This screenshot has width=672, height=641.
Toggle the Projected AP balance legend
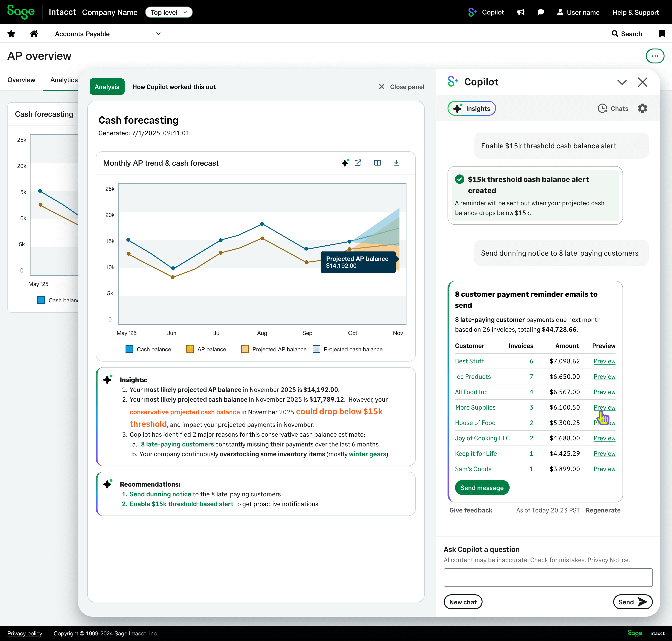(274, 349)
